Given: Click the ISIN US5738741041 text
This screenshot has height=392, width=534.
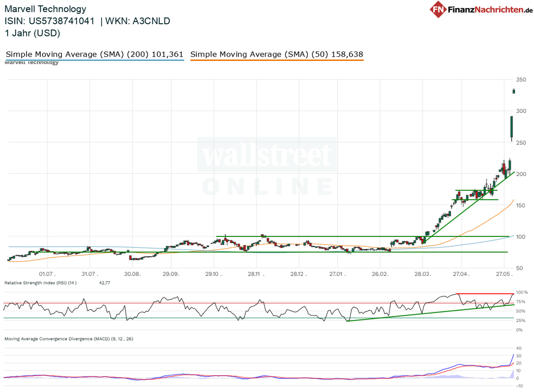Looking at the screenshot, I should click(x=50, y=21).
